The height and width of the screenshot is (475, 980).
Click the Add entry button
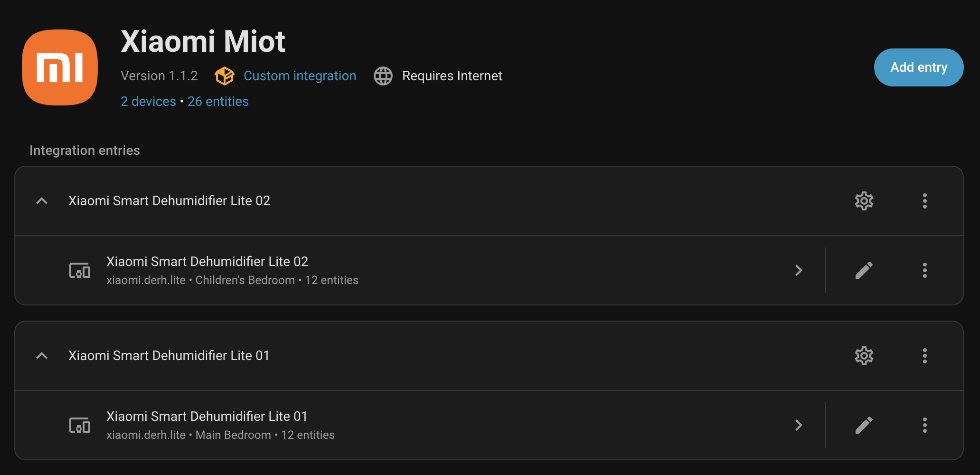(x=918, y=67)
